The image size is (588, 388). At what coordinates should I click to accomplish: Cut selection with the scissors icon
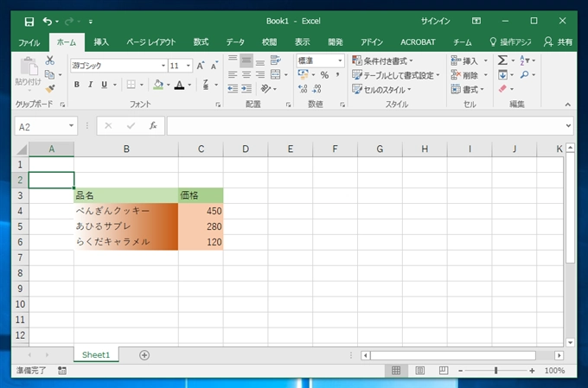[x=49, y=60]
